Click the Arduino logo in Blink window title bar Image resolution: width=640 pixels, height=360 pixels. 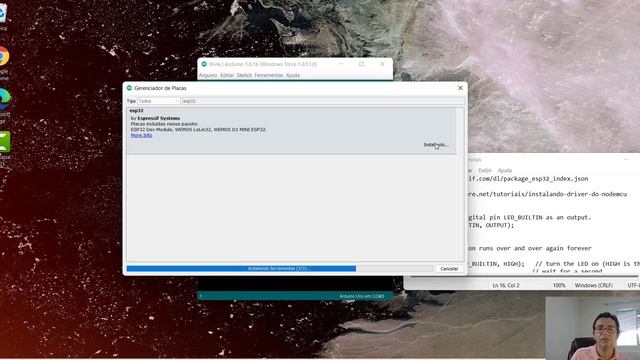[x=204, y=64]
